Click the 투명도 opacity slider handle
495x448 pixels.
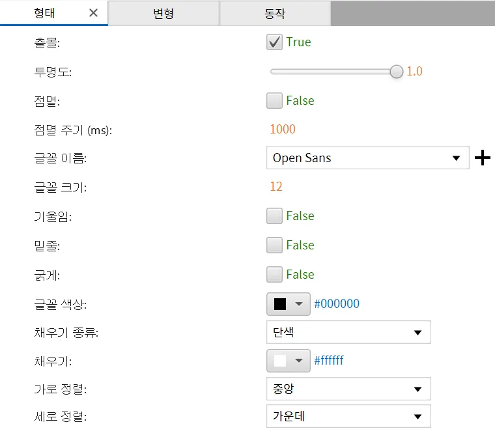click(397, 72)
